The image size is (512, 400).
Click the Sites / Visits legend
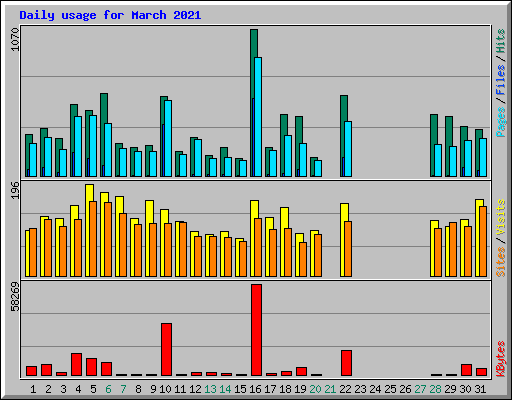point(500,238)
